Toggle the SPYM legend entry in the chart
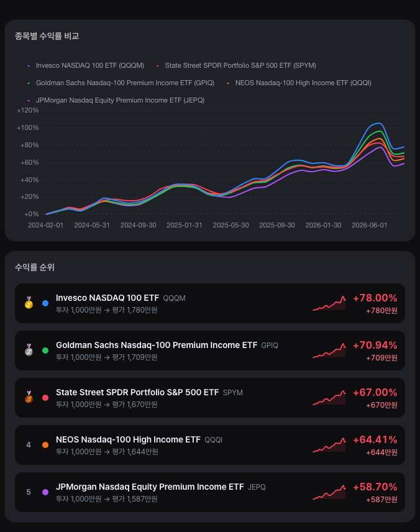Image resolution: width=420 pixels, height=532 pixels. point(236,65)
